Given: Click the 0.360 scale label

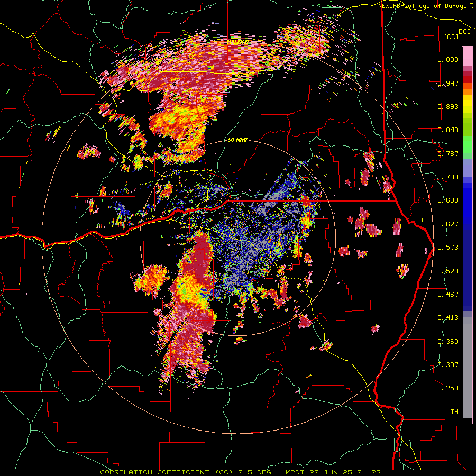Looking at the screenshot, I should tap(448, 342).
